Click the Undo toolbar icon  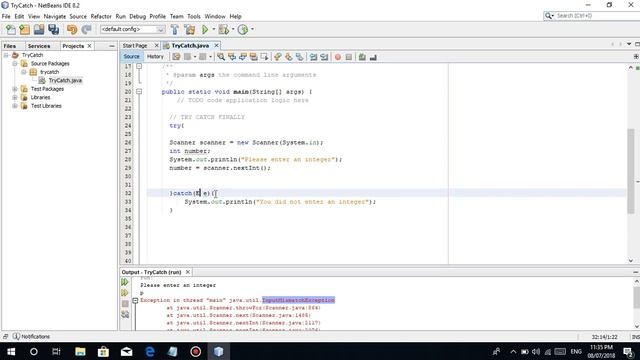coord(72,29)
